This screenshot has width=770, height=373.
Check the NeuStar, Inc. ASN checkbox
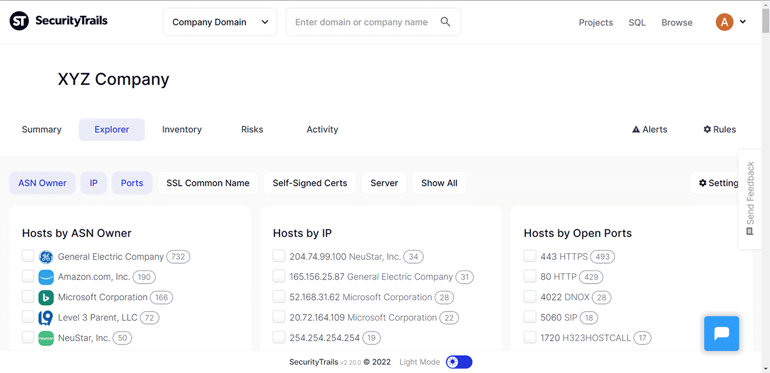pos(28,337)
